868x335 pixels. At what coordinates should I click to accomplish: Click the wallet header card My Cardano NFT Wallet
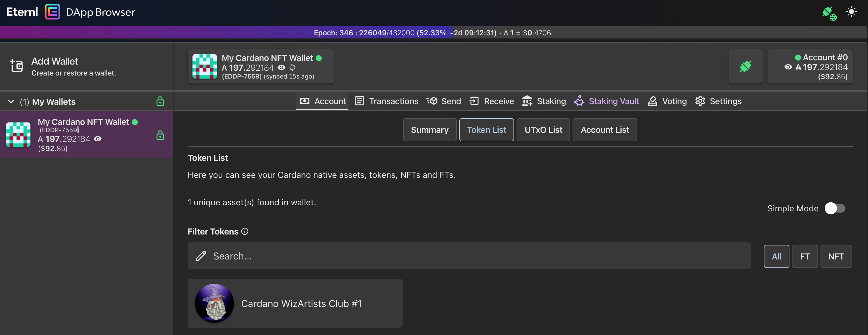click(260, 66)
